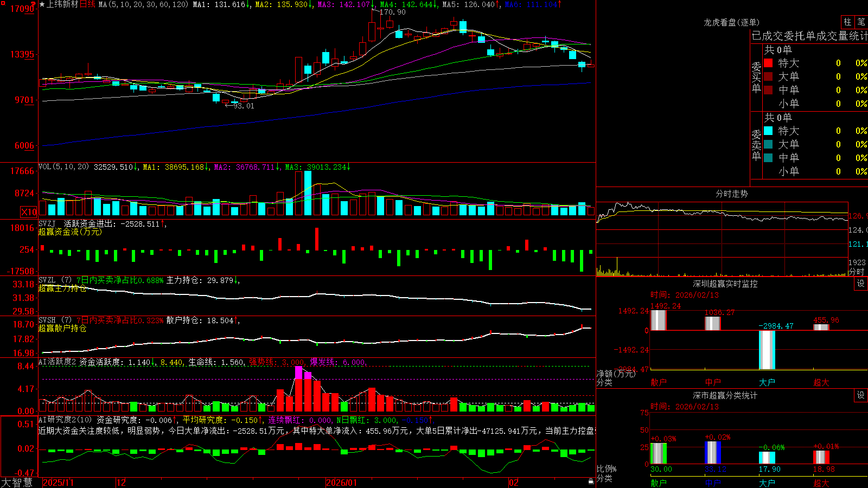This screenshot has width=868, height=488.
Task: Click the 中户 bar labeled 1036.27
Action: (713, 324)
